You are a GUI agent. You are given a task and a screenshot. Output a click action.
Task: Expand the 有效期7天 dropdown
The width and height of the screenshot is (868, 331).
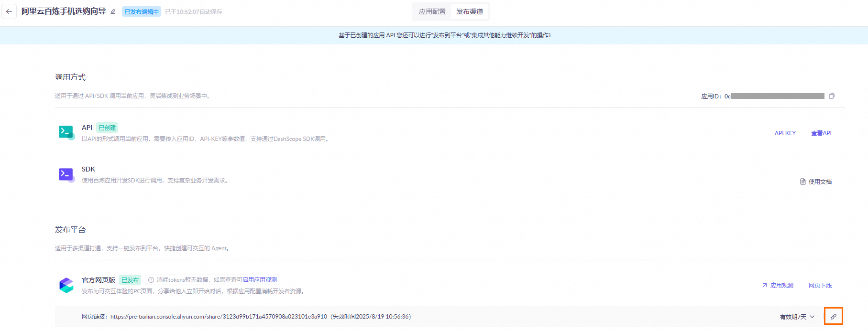797,317
